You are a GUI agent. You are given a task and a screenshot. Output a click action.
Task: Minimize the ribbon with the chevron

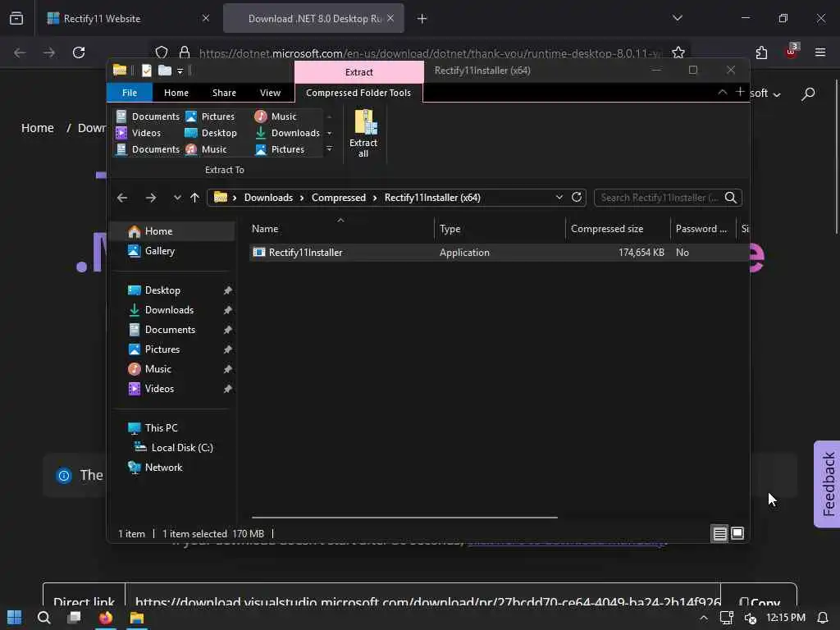pos(722,92)
